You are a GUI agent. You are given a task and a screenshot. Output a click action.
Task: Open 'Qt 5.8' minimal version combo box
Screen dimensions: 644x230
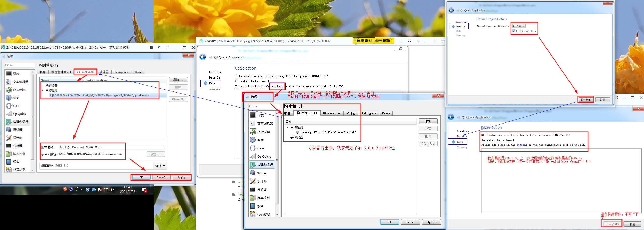tap(519, 26)
